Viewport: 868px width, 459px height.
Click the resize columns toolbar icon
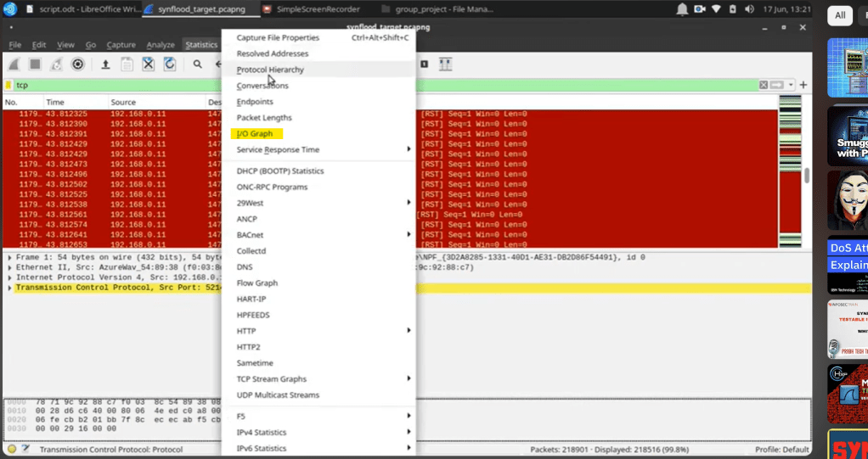445,64
